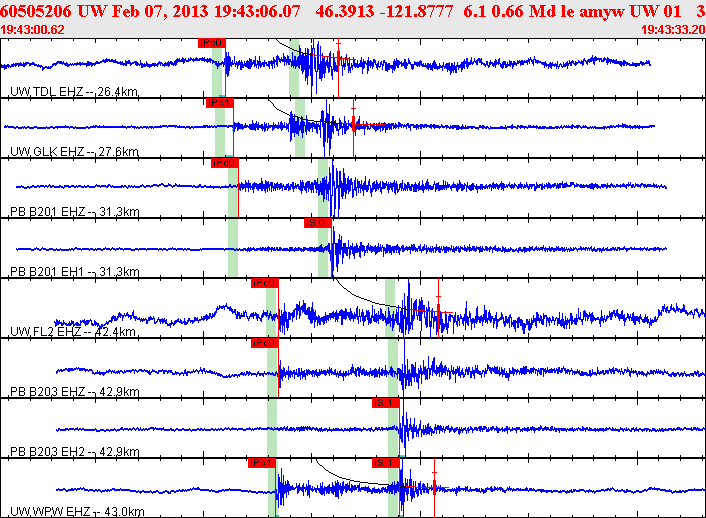Click the coordinates 46.3913 -121.8777 in header

pos(385,11)
